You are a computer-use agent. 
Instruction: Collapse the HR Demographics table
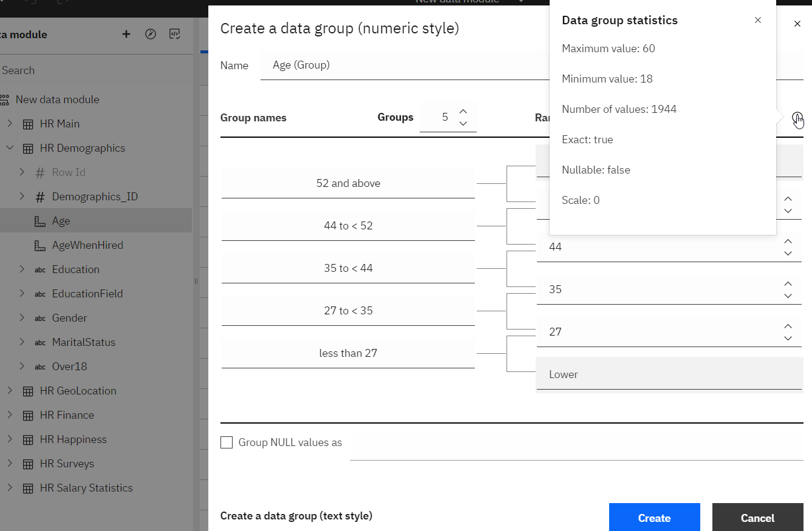(x=10, y=148)
